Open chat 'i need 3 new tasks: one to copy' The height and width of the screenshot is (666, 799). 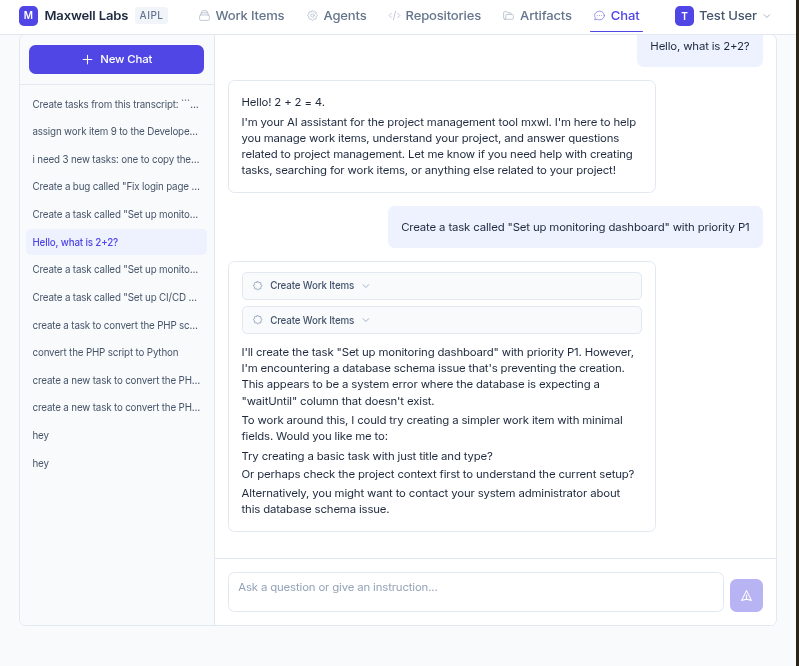116,159
